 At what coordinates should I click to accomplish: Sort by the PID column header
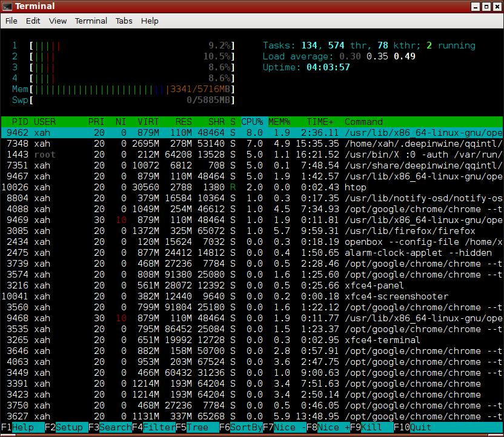(x=20, y=122)
